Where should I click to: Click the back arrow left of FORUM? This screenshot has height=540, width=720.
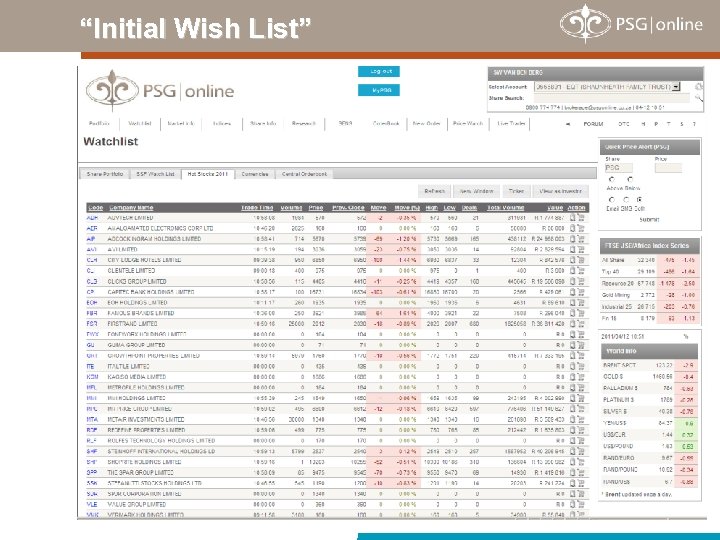pyautogui.click(x=568, y=124)
